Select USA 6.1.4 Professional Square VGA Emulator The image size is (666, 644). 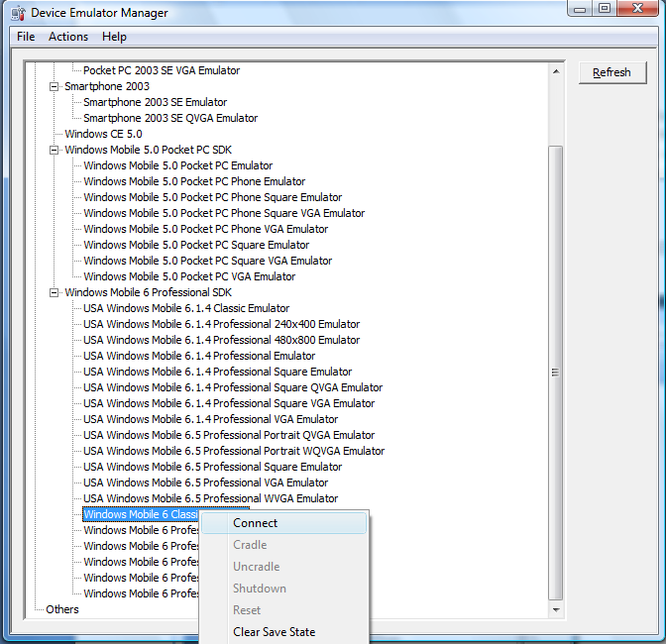point(229,403)
